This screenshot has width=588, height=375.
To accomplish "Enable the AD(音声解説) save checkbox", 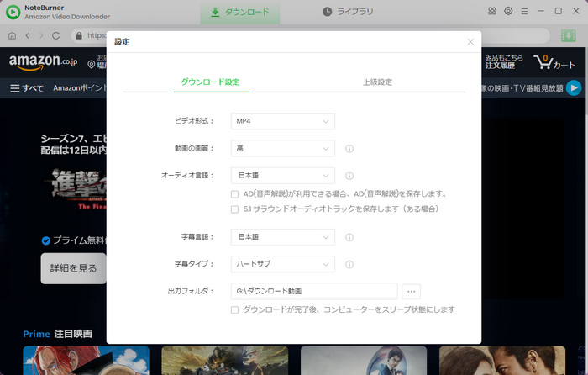I will [234, 194].
